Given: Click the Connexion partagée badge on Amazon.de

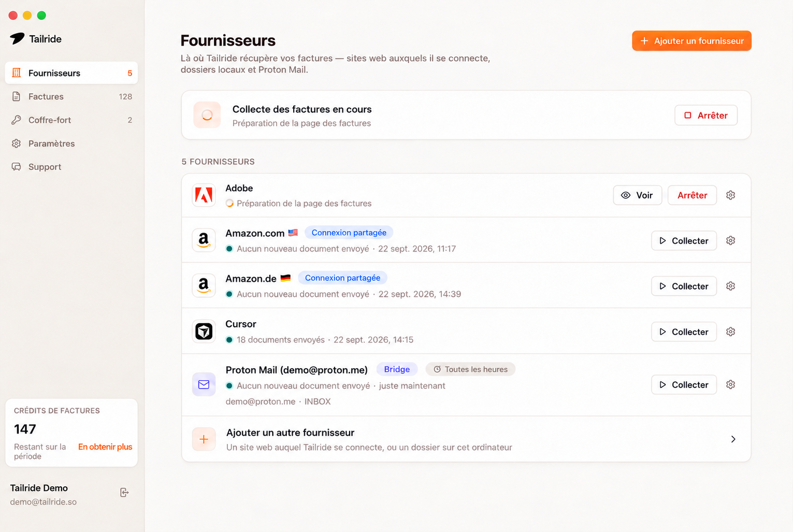Looking at the screenshot, I should pos(342,278).
